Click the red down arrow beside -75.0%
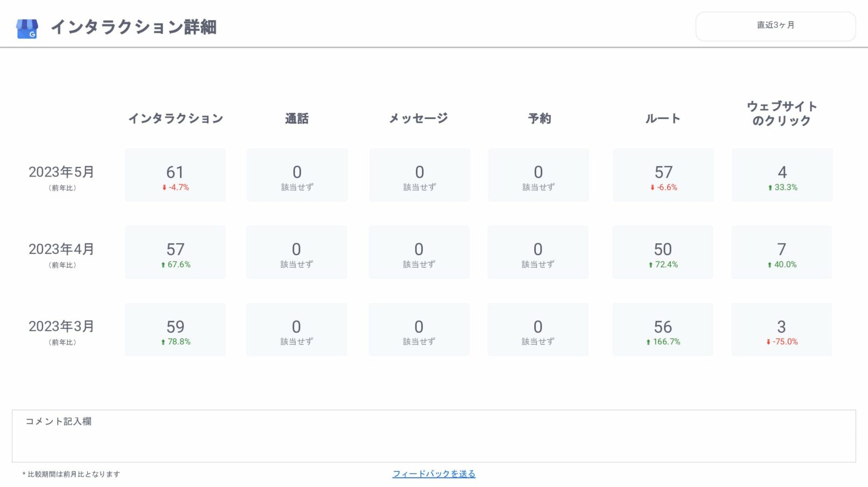 (768, 341)
